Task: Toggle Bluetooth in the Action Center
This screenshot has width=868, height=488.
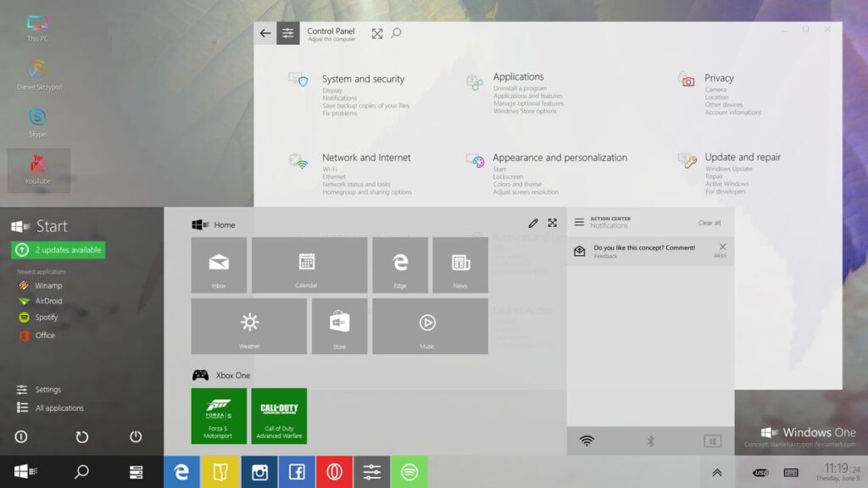Action: 651,441
